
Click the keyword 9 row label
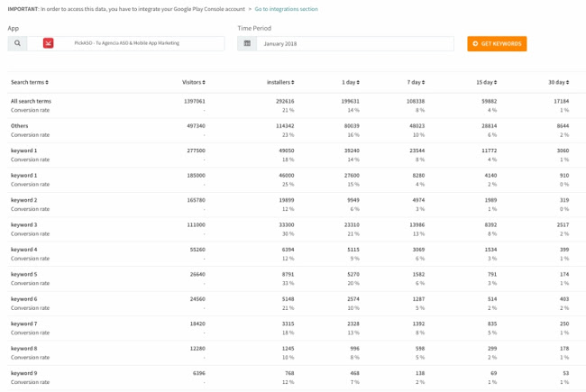23,373
